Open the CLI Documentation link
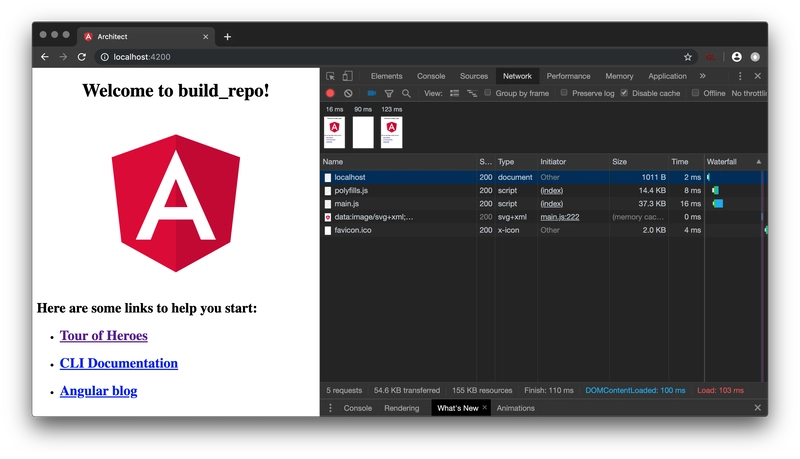 tap(119, 363)
